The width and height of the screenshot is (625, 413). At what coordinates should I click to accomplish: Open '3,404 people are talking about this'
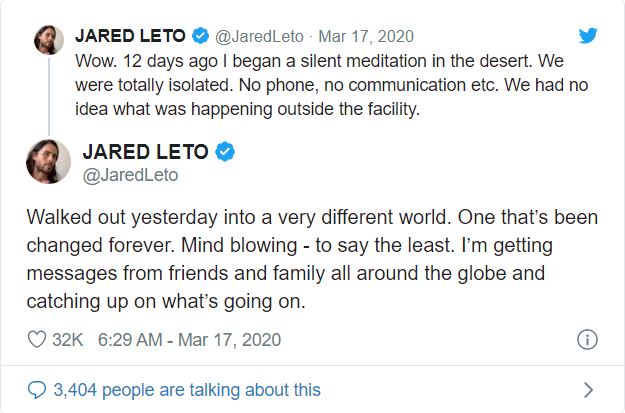click(187, 390)
